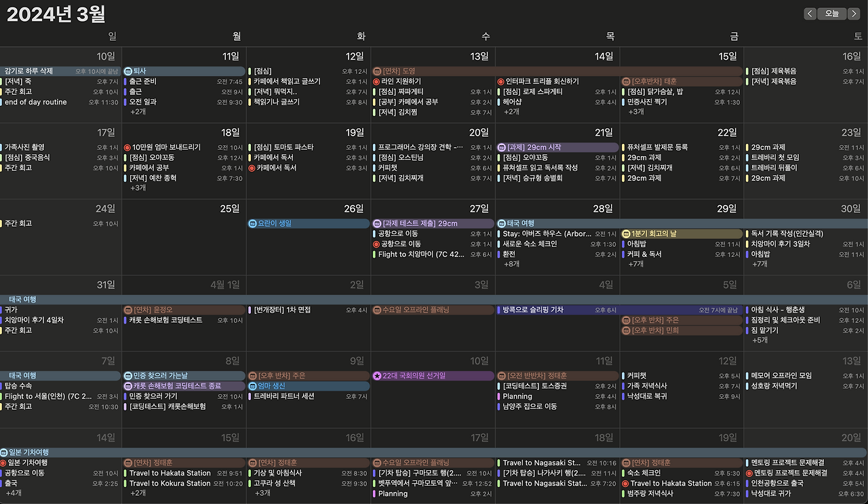
Task: Click the face icon on [연차] 도영 banner event
Action: pos(378,71)
